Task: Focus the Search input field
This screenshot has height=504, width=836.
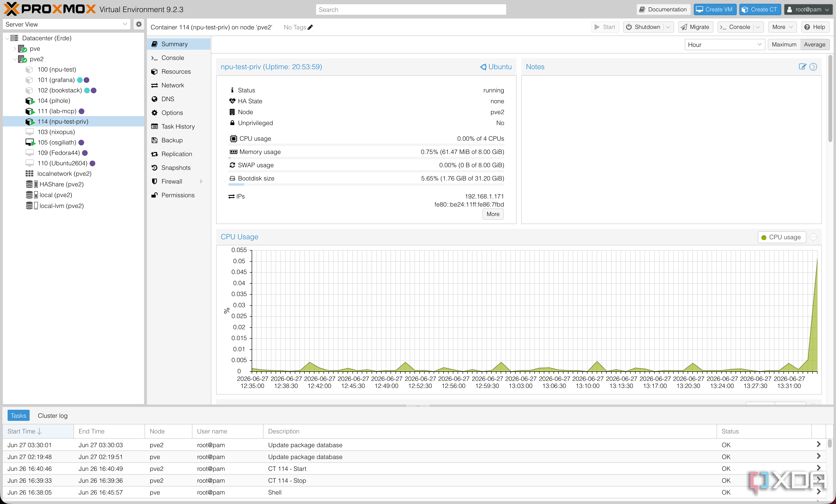Action: pyautogui.click(x=410, y=9)
